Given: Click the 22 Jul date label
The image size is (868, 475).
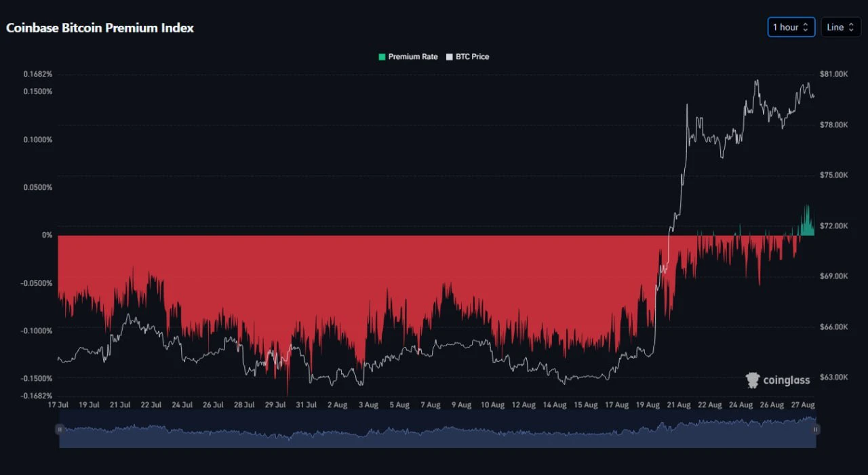Looking at the screenshot, I should click(151, 405).
